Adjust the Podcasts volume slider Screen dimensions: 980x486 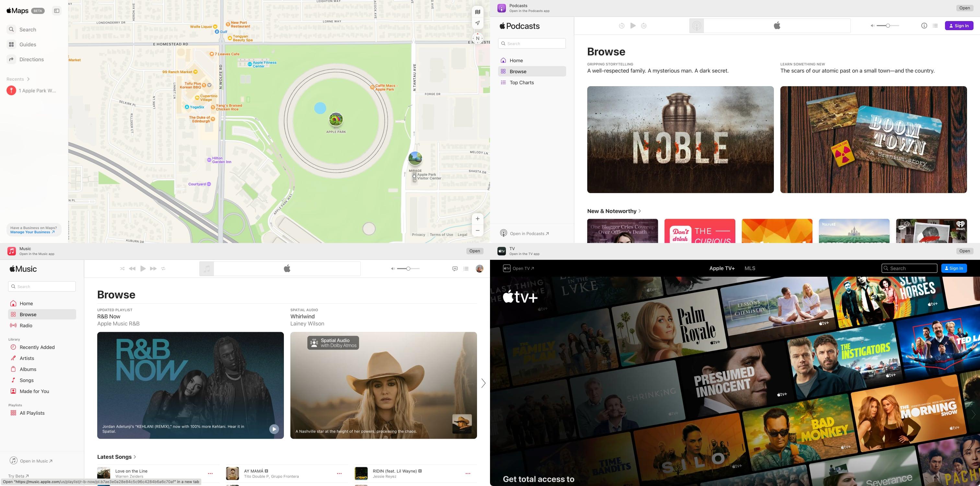pyautogui.click(x=888, y=26)
